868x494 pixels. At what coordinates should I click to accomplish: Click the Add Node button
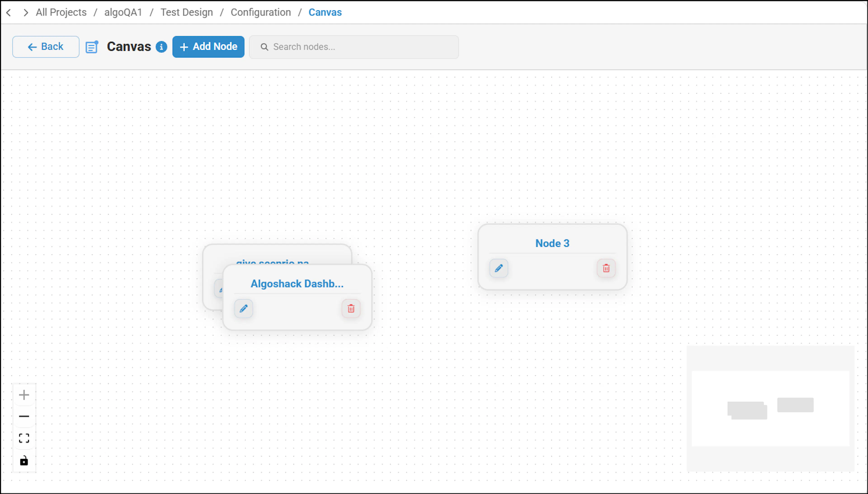click(x=208, y=47)
